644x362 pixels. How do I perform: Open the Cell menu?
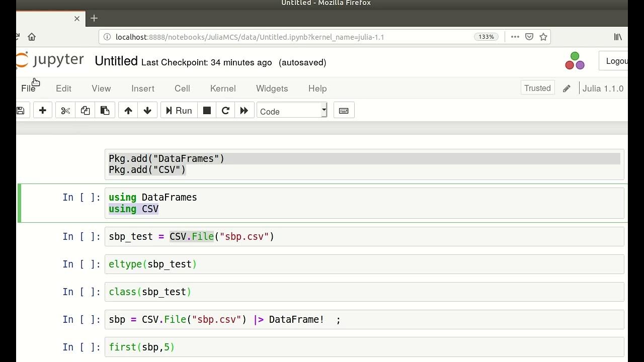pyautogui.click(x=182, y=88)
